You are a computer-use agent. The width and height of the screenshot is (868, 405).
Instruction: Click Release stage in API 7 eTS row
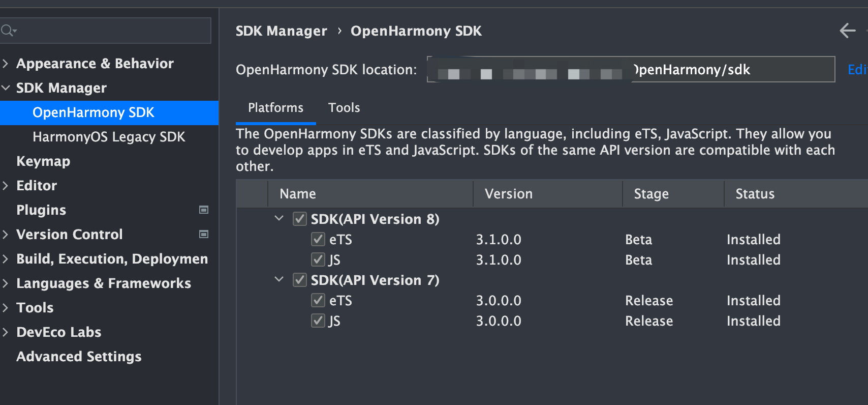pyautogui.click(x=649, y=301)
